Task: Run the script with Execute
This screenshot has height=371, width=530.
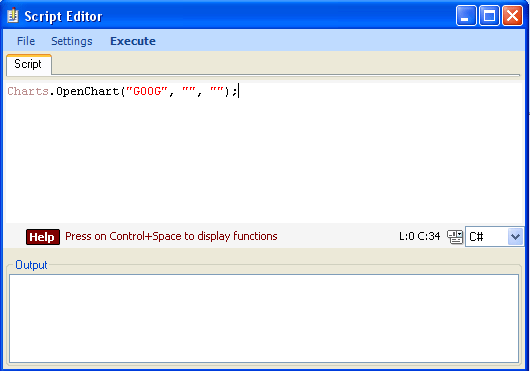Action: coord(133,41)
